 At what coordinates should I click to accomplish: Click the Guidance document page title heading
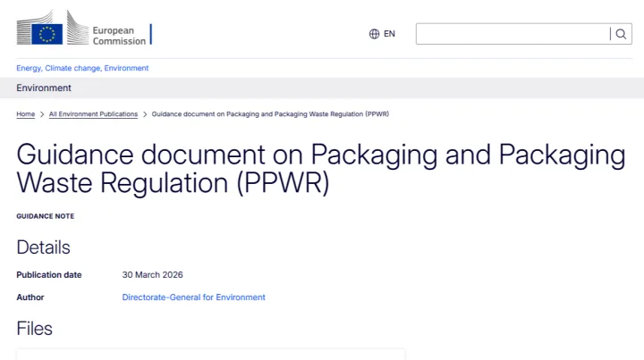point(321,168)
